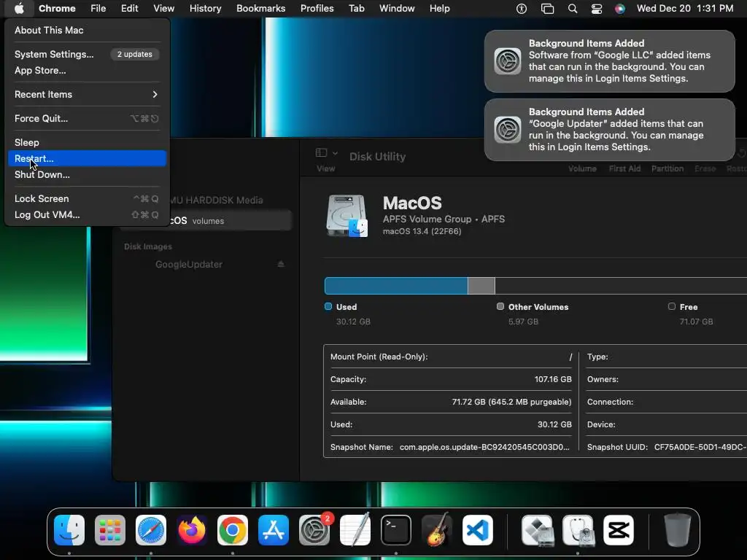Toggle the Disk Utility sidebar View button
This screenshot has height=560, width=747.
[x=321, y=153]
